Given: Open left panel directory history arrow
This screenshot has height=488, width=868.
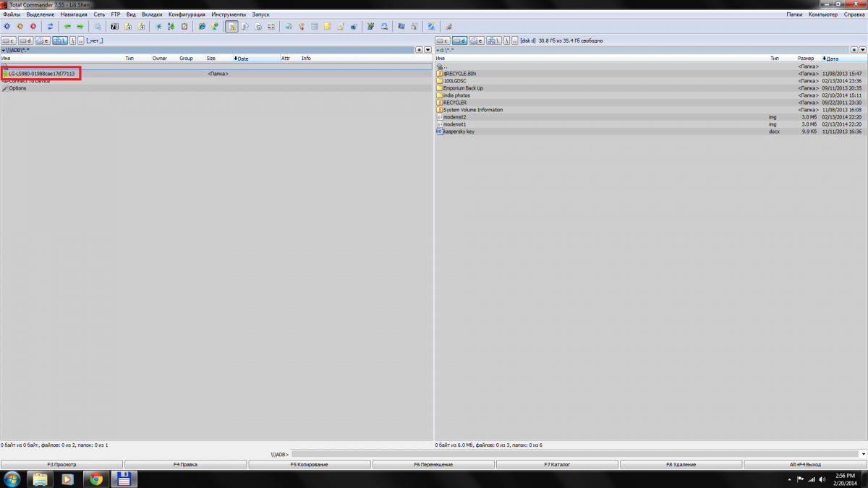Looking at the screenshot, I should (427, 50).
